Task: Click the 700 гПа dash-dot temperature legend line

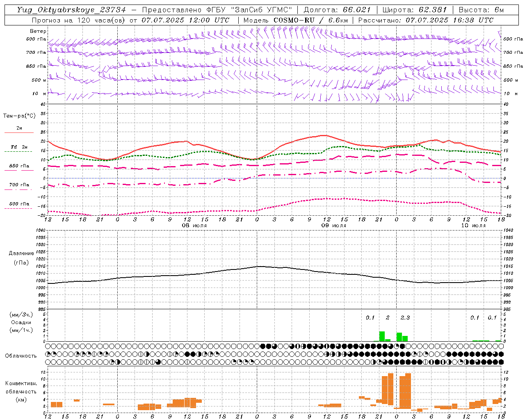Action: point(18,189)
